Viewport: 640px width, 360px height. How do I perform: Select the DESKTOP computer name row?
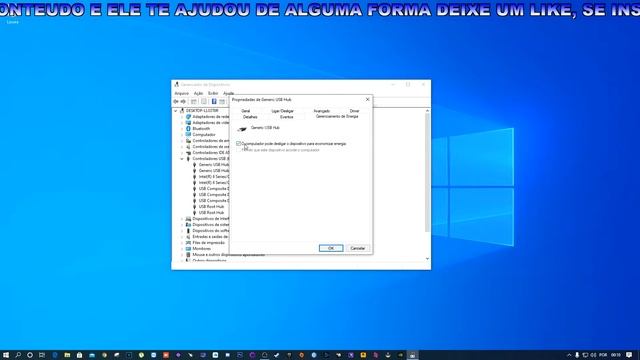coord(202,111)
